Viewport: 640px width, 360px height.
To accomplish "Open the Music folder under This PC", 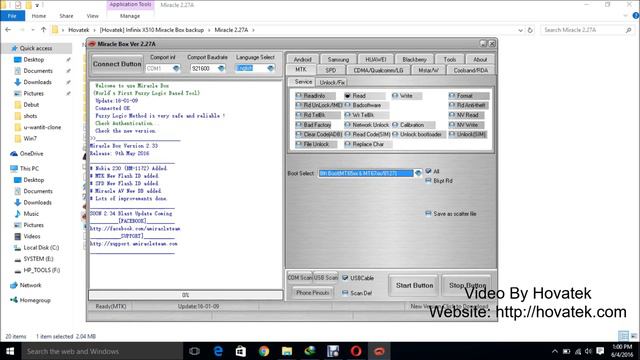I will point(31,213).
